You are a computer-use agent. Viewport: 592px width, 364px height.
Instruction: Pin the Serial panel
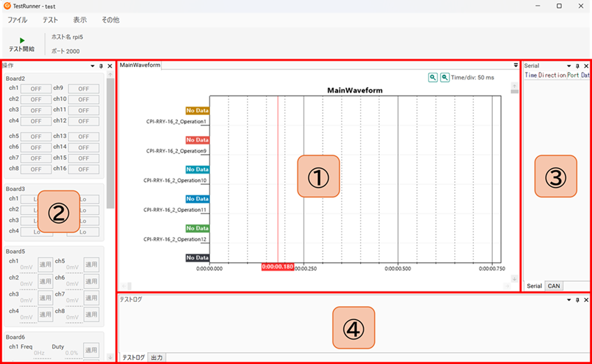pyautogui.click(x=577, y=66)
